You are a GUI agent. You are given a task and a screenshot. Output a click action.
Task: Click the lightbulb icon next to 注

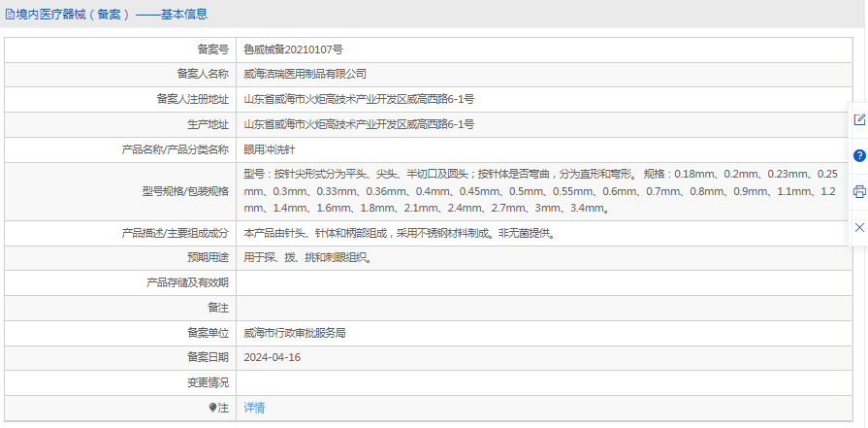pyautogui.click(x=212, y=408)
